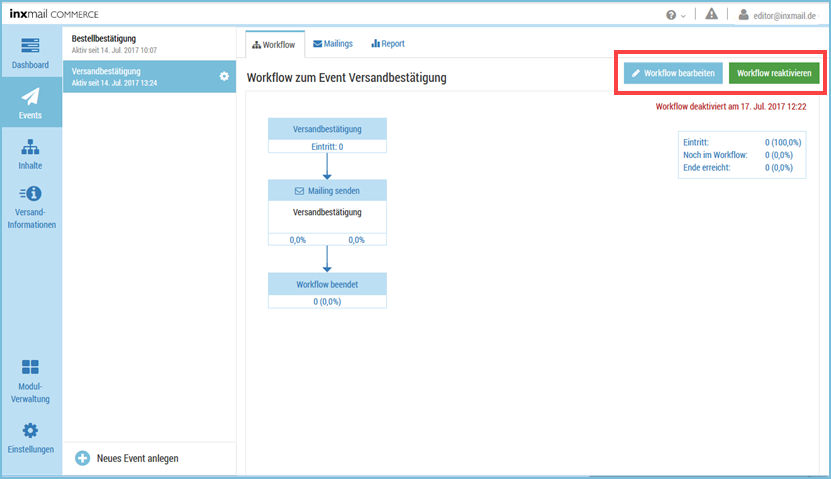This screenshot has height=479, width=831.
Task: Open Modul-Verwaltung grid icon
Action: point(30,367)
